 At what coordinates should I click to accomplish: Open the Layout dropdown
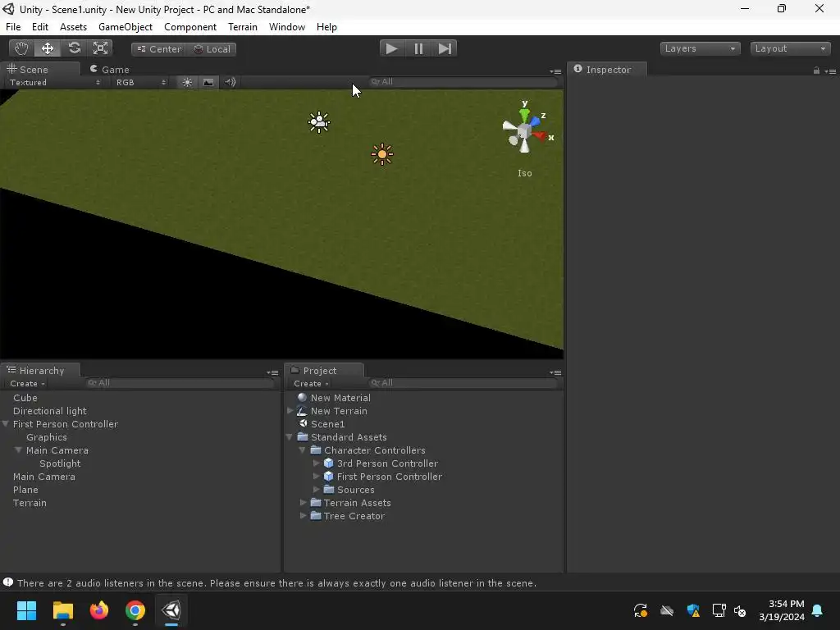790,48
